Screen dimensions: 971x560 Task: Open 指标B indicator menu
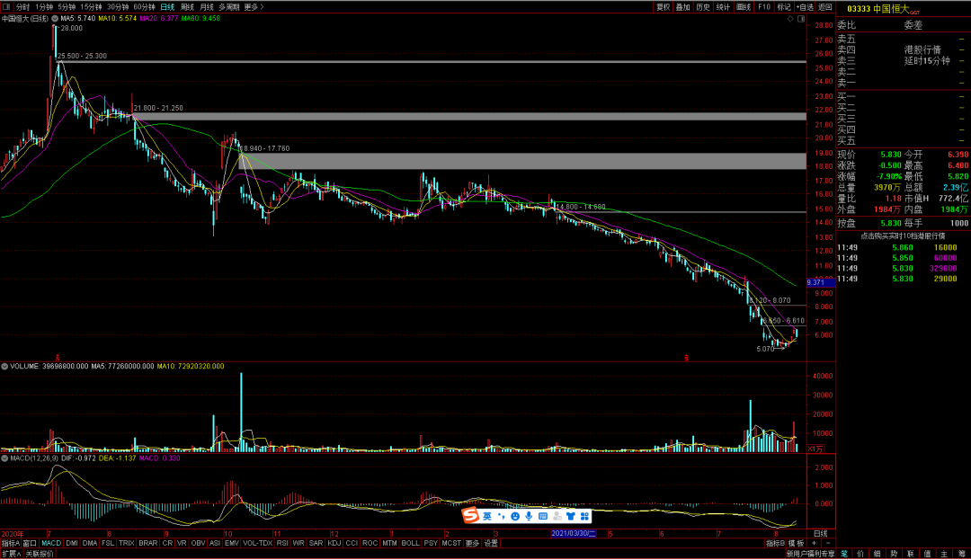tap(775, 543)
